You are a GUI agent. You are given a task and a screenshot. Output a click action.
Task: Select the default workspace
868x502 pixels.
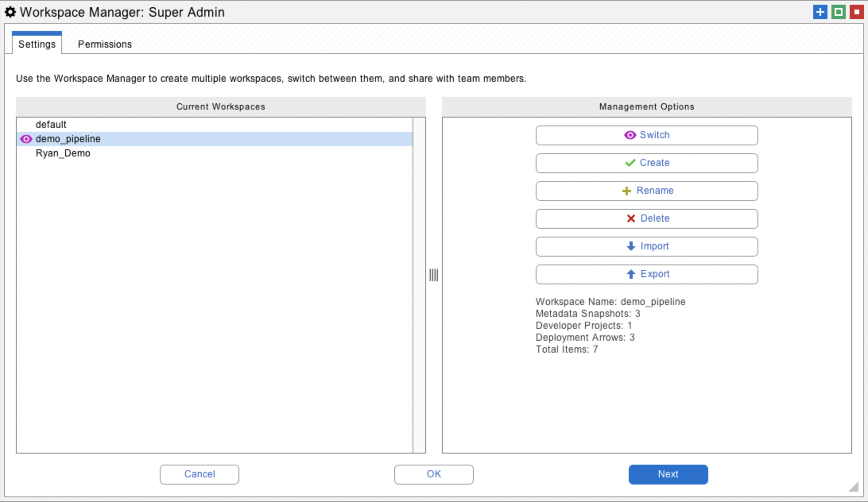51,125
